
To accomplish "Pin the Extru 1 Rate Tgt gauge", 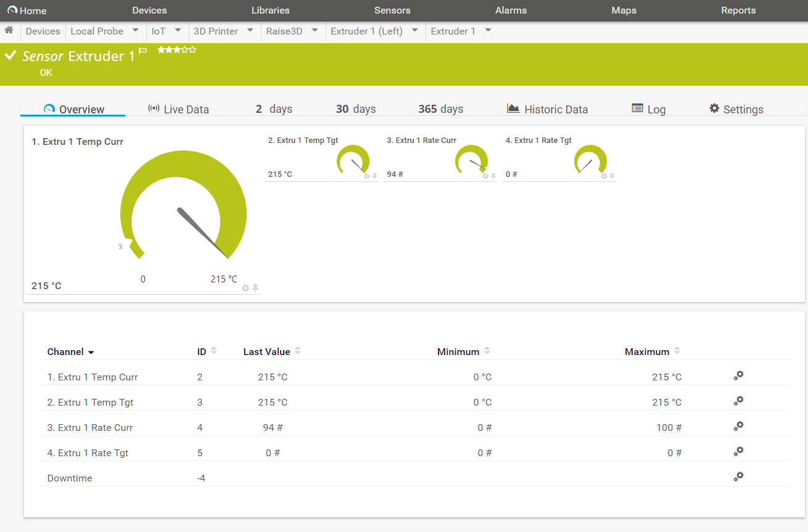I will tap(612, 176).
